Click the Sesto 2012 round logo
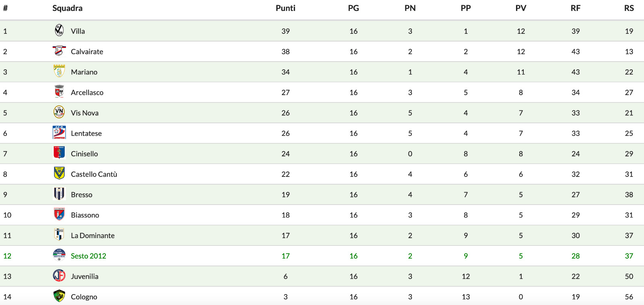The width and height of the screenshot is (644, 305). (59, 255)
